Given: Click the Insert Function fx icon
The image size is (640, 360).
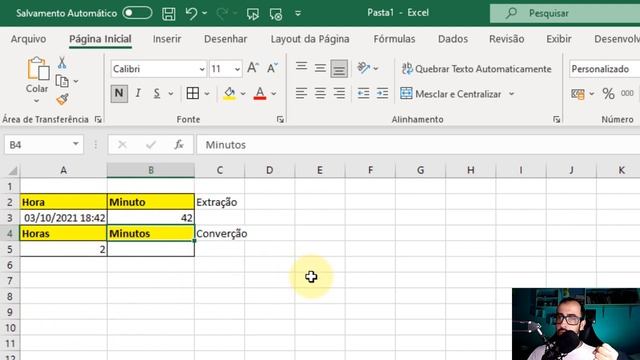Looking at the screenshot, I should 179,144.
